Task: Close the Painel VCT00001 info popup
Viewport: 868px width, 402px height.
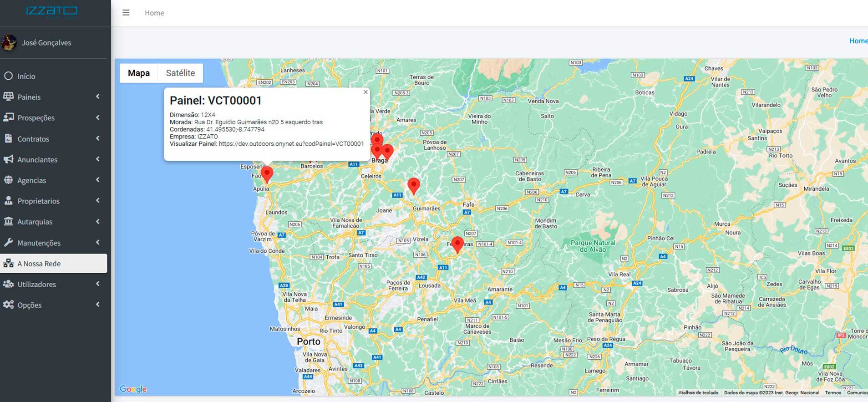Action: coord(365,92)
